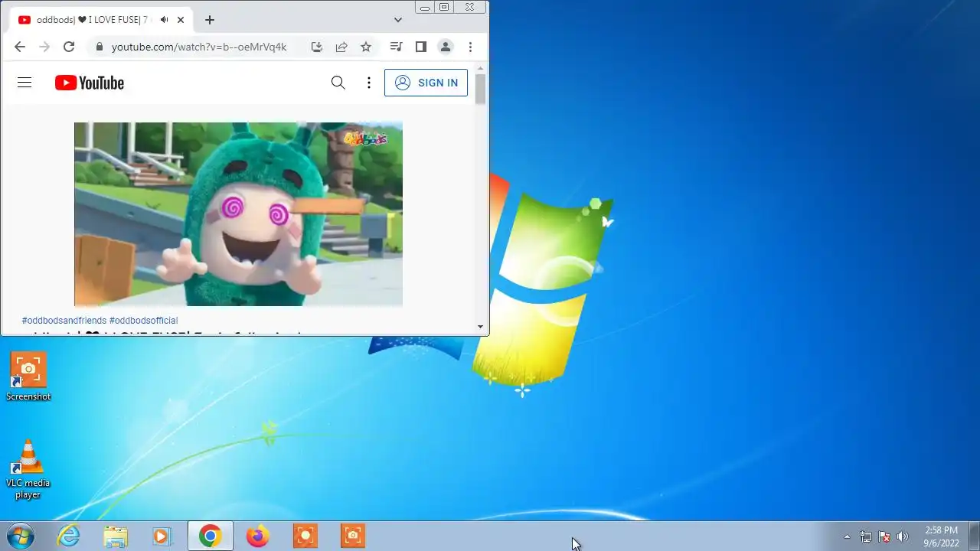Click the lock site-info icon
The width and height of the screenshot is (980, 551).
pos(99,47)
